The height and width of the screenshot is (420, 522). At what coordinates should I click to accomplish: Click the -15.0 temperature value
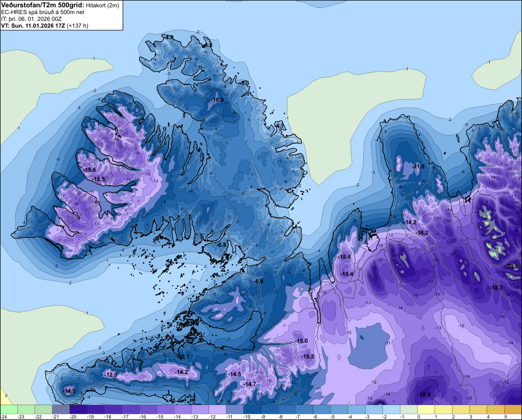pos(302,341)
